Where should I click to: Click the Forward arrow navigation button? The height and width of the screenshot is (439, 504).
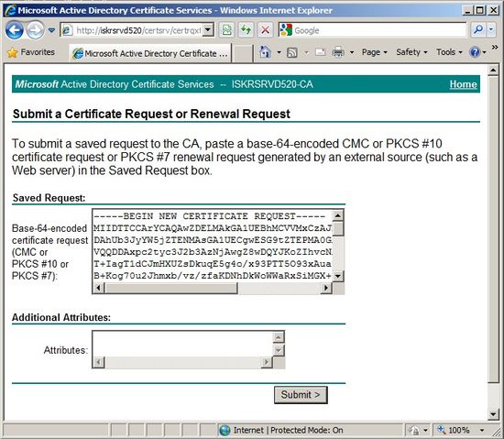(35, 30)
